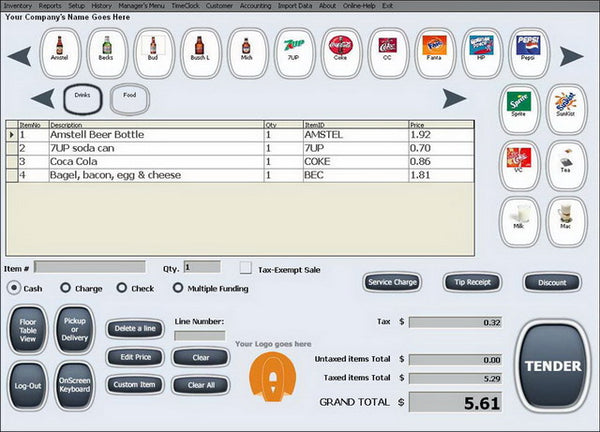Open the Online-Help menu

point(359,6)
